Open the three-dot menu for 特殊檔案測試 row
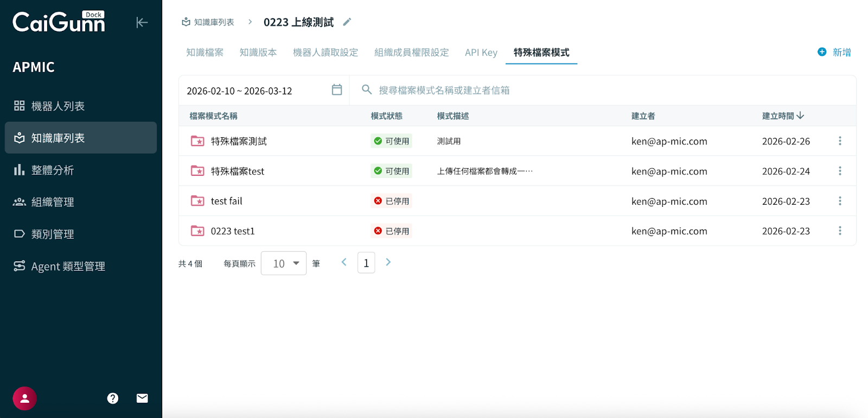868x418 pixels. 840,141
